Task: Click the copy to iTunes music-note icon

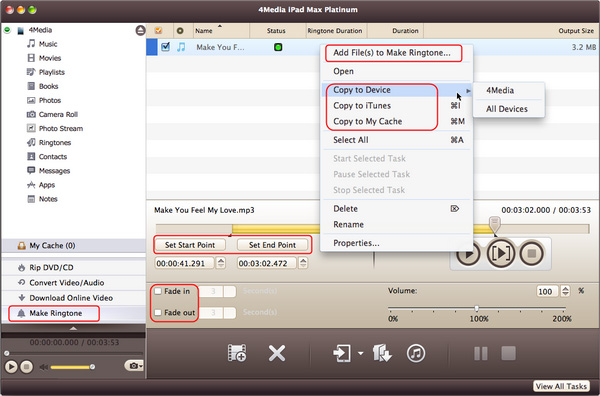Action: pyautogui.click(x=416, y=353)
